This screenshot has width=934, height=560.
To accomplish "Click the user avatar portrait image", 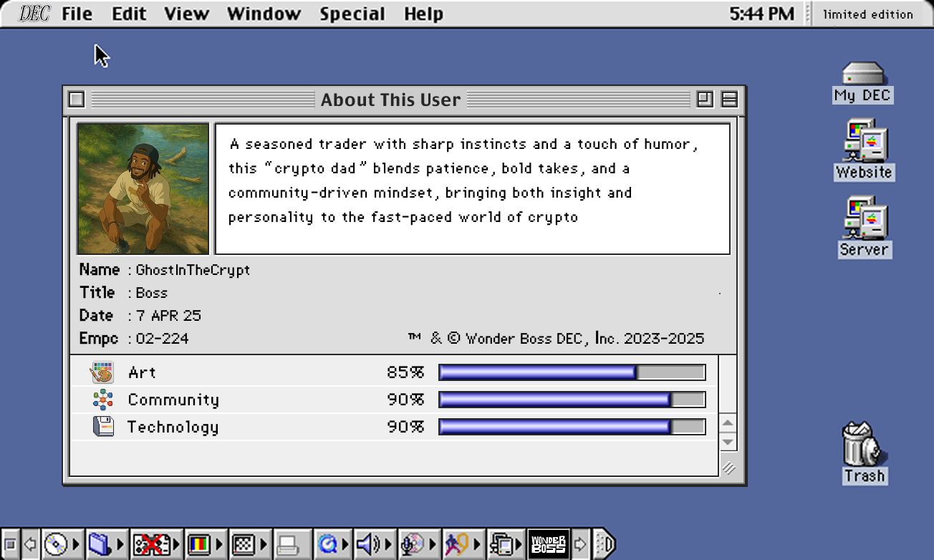I will [143, 189].
